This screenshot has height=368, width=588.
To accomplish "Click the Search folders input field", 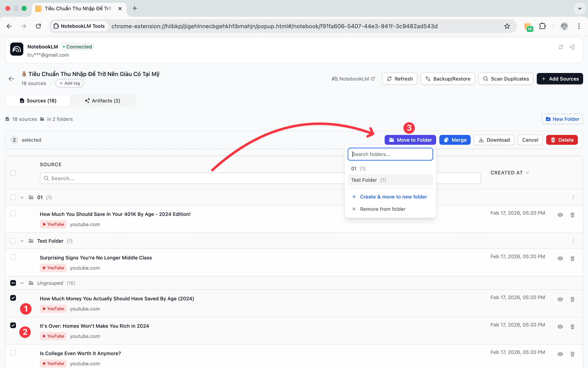I will (390, 154).
